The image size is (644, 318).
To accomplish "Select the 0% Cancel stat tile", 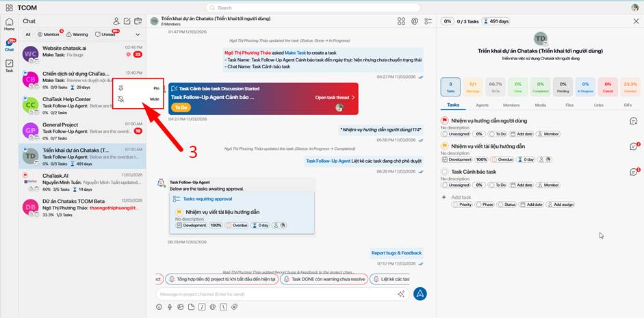I will [608, 87].
